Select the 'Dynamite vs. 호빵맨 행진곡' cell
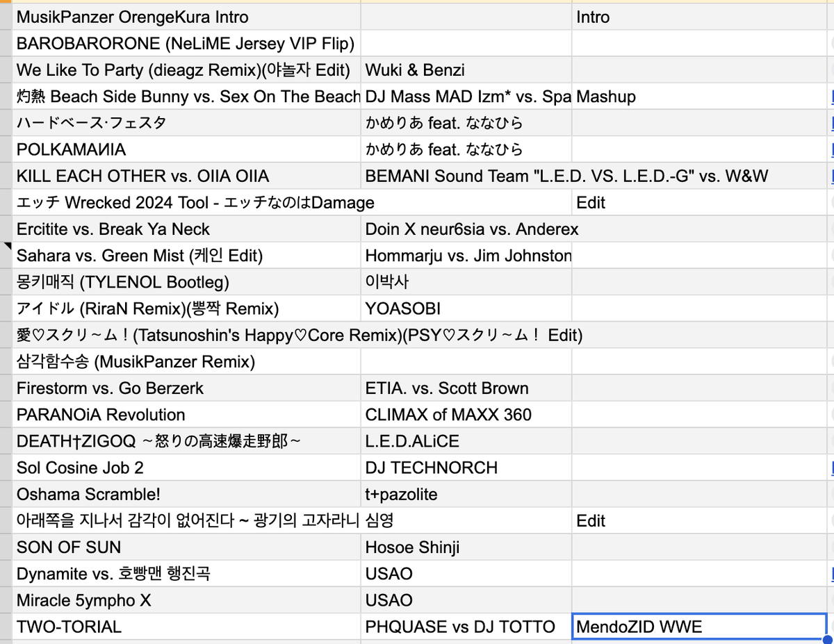This screenshot has height=644, width=834. tap(187, 574)
